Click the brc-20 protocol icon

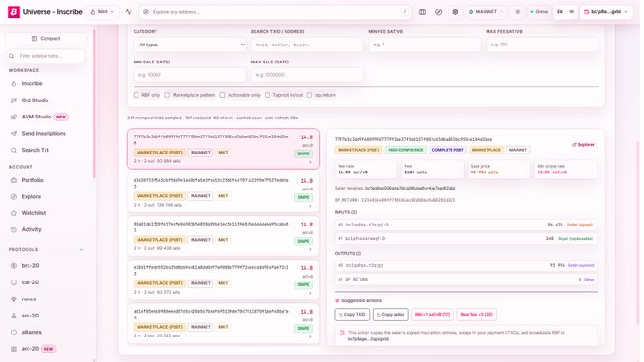pos(14,266)
